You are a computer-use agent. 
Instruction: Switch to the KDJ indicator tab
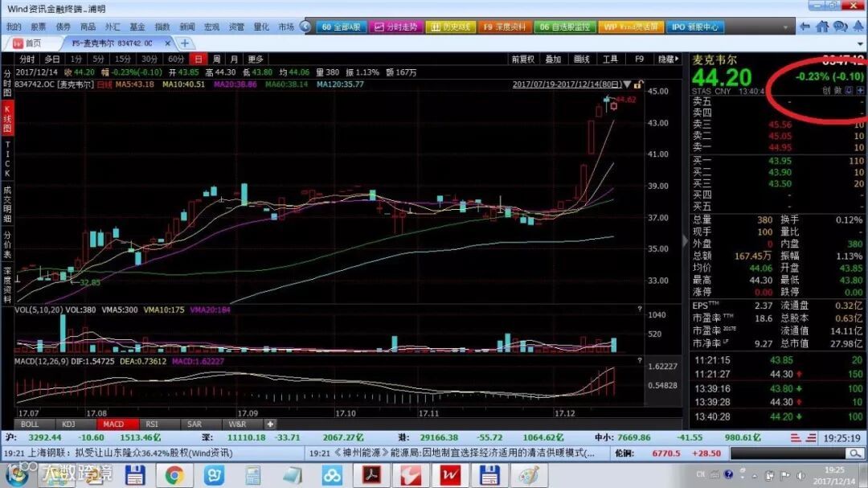(x=68, y=424)
